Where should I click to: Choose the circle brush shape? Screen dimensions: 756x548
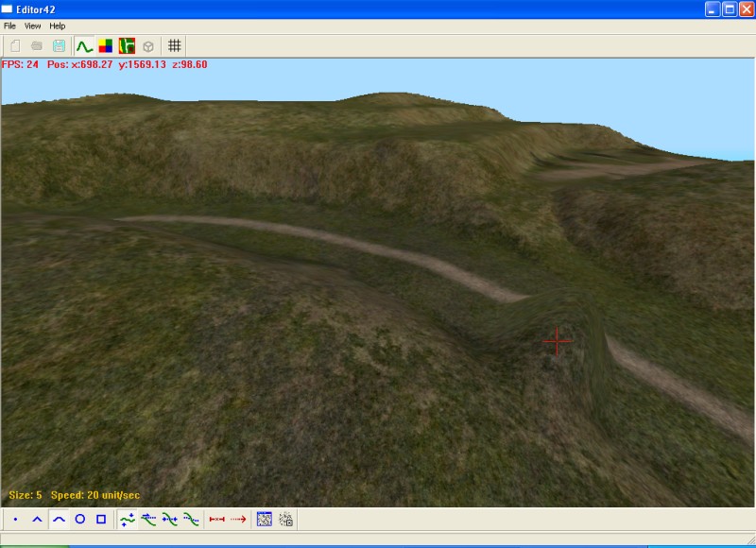click(x=80, y=519)
